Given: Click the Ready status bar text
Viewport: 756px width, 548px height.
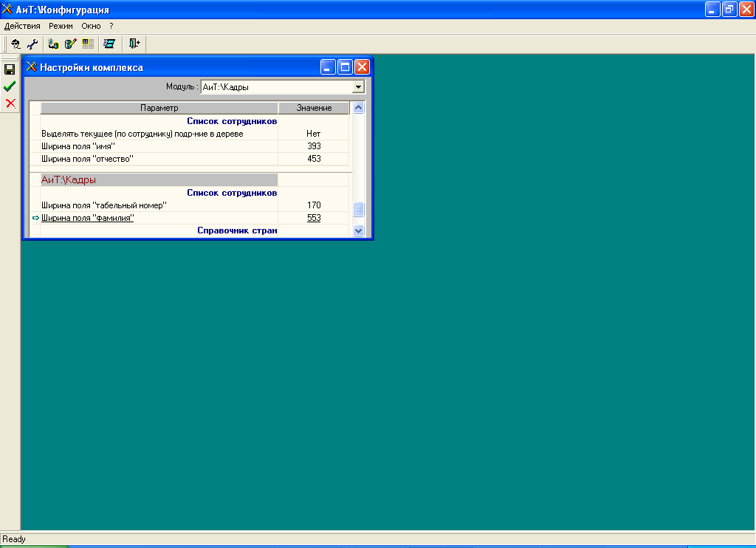Looking at the screenshot, I should pyautogui.click(x=14, y=539).
